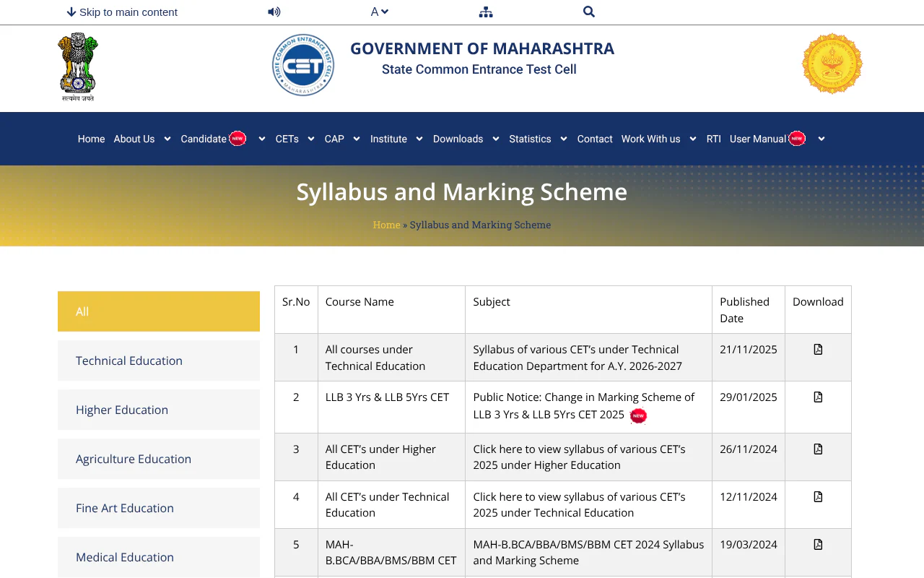Expand the User Manual menu chevron
Screen dimensions: 924x578
click(821, 139)
